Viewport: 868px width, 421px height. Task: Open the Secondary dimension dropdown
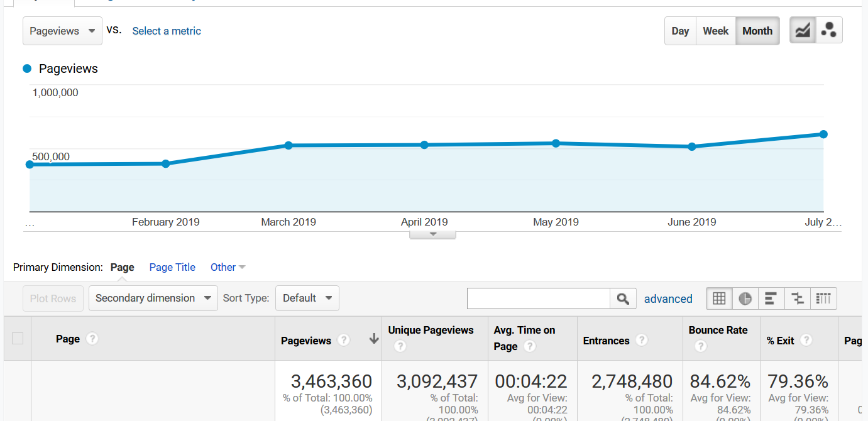click(x=153, y=298)
